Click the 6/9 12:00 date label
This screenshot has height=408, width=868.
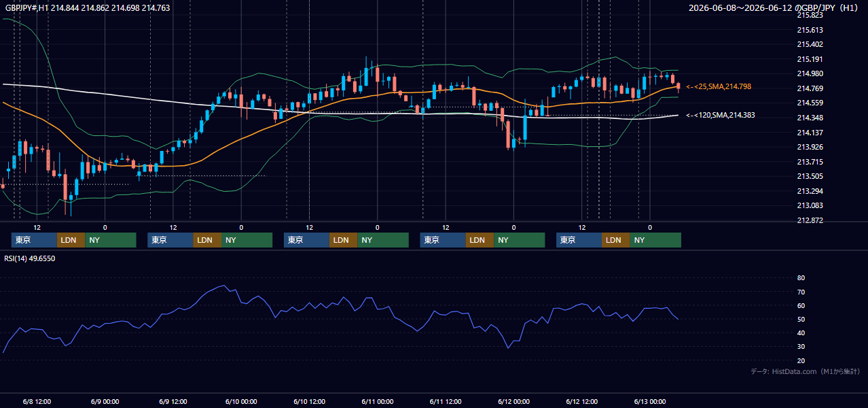click(x=173, y=401)
